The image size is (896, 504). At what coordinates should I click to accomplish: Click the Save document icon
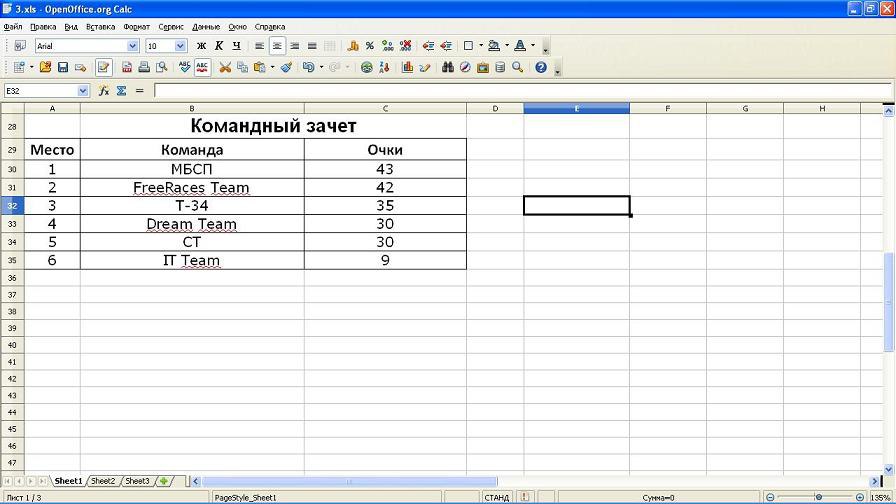click(x=63, y=68)
